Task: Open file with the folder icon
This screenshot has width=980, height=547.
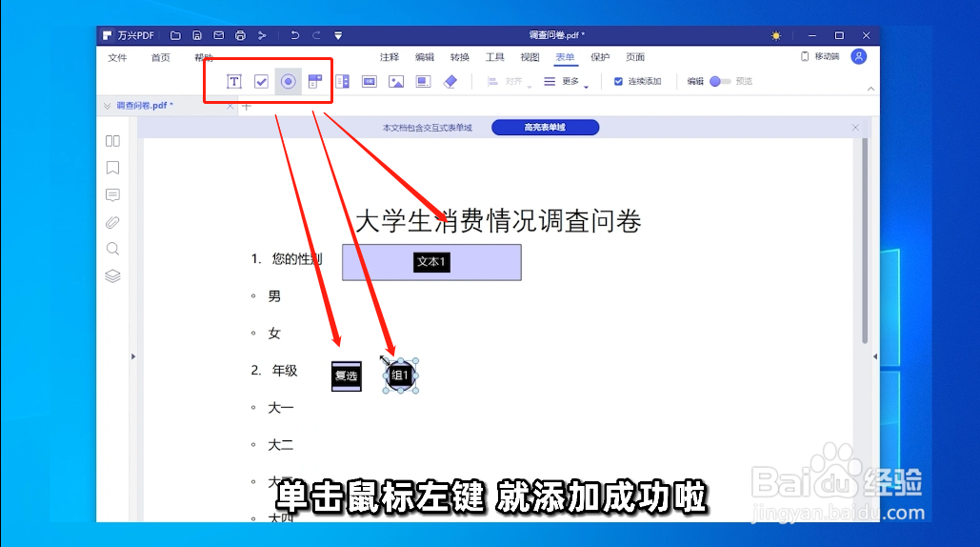Action: click(x=175, y=35)
